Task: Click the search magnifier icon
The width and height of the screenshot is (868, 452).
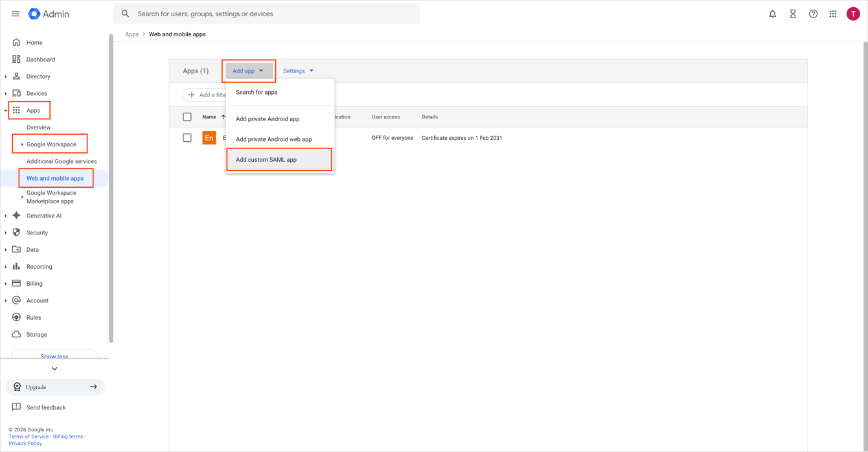Action: coord(126,14)
